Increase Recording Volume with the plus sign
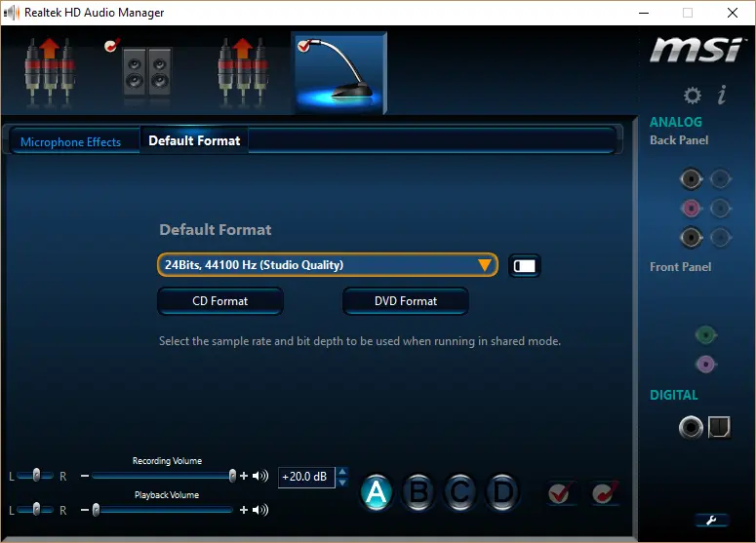Screen dimensions: 756x543 coord(244,476)
